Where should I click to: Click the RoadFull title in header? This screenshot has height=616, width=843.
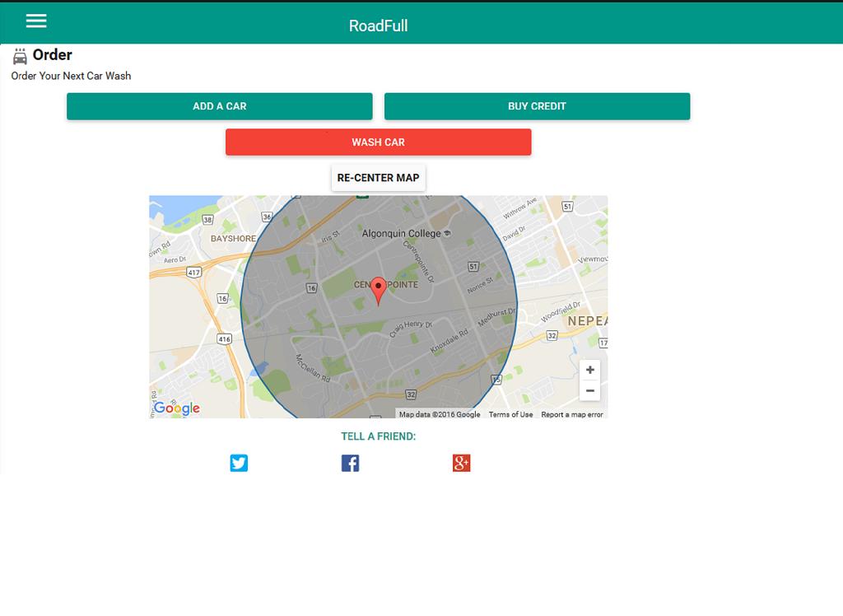tap(378, 26)
